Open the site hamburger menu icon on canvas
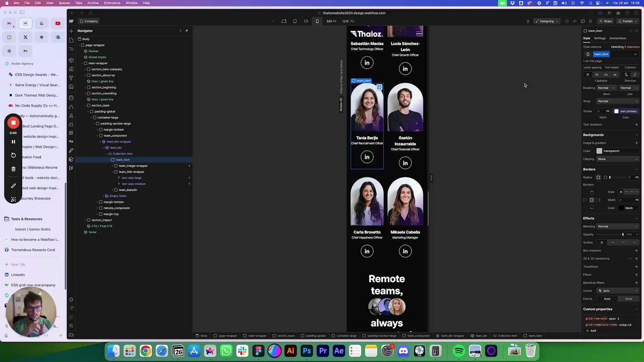Image resolution: width=644 pixels, height=362 pixels. click(x=419, y=34)
